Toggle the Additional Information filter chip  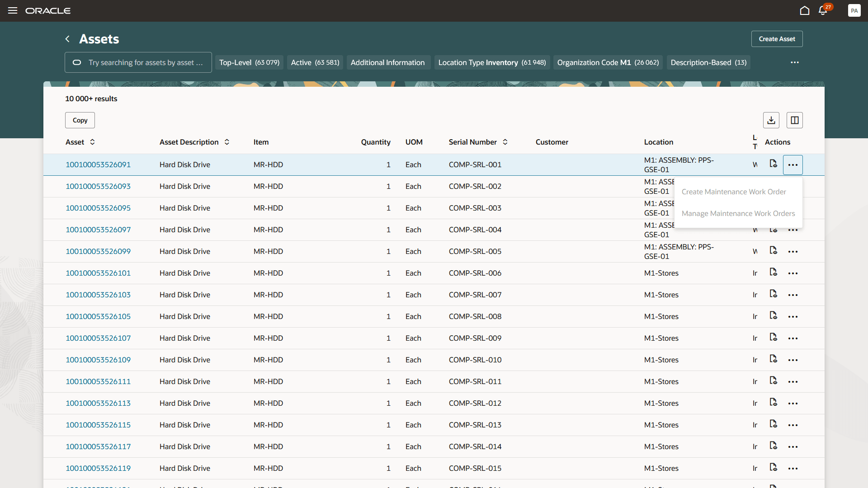coord(387,62)
